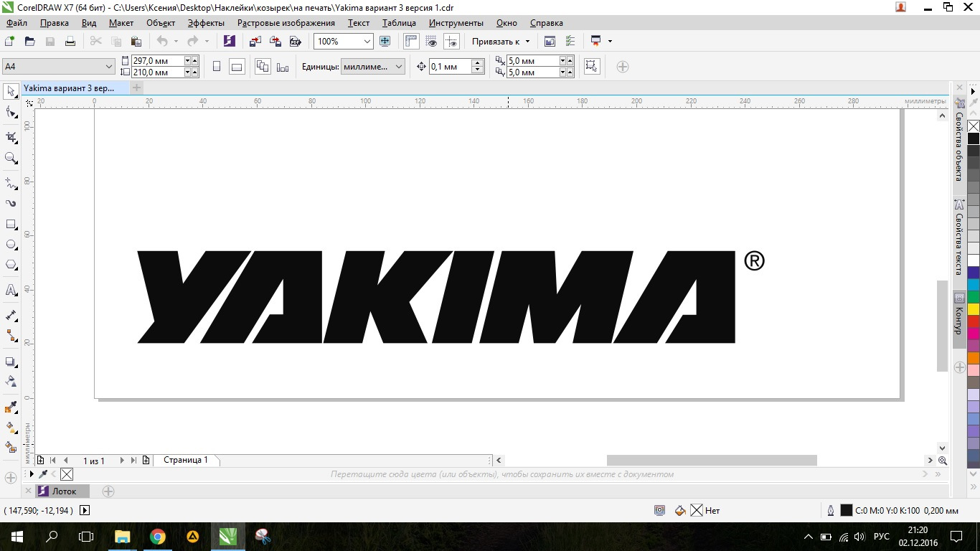
Task: Add a new document tab
Action: coord(136,88)
